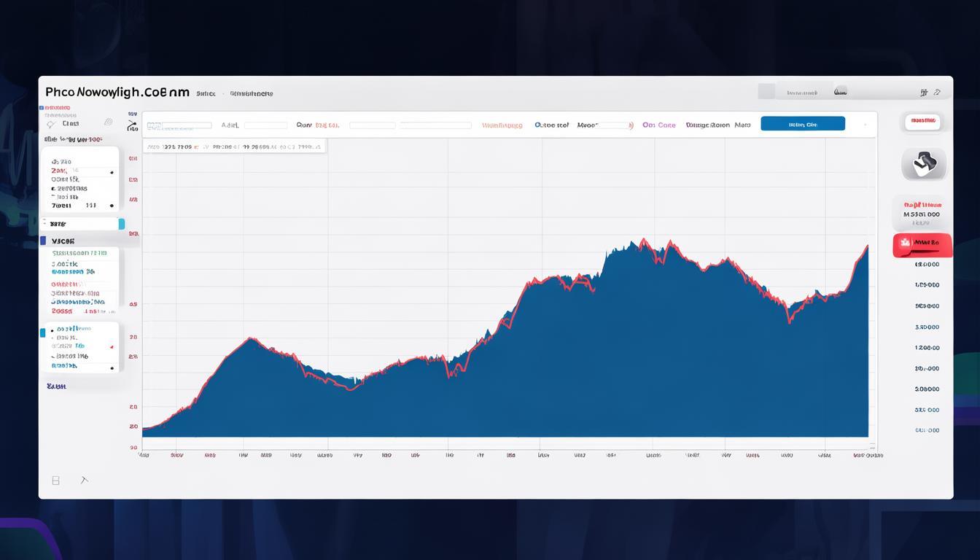Click the chart-line icon left of the toolbar

pos(132,126)
